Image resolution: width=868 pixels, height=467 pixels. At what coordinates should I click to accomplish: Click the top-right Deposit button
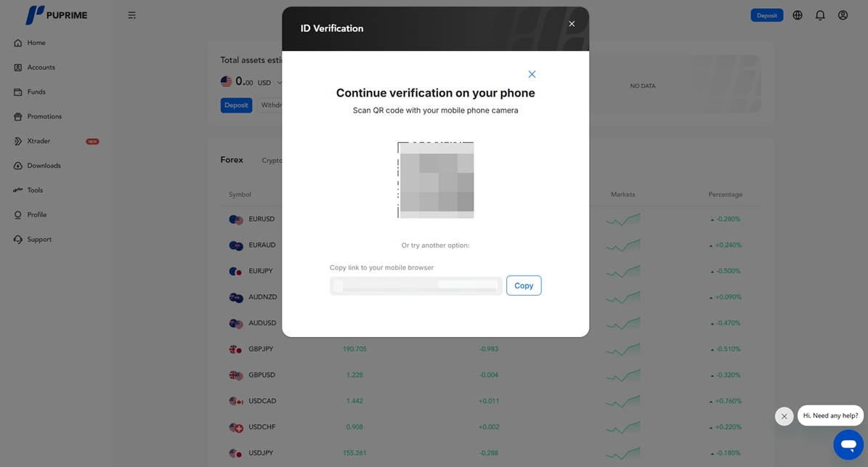[x=766, y=15]
